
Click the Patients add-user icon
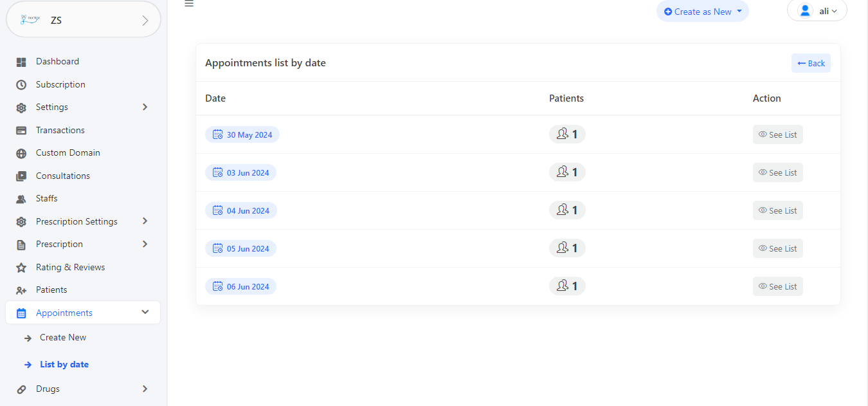[21, 290]
